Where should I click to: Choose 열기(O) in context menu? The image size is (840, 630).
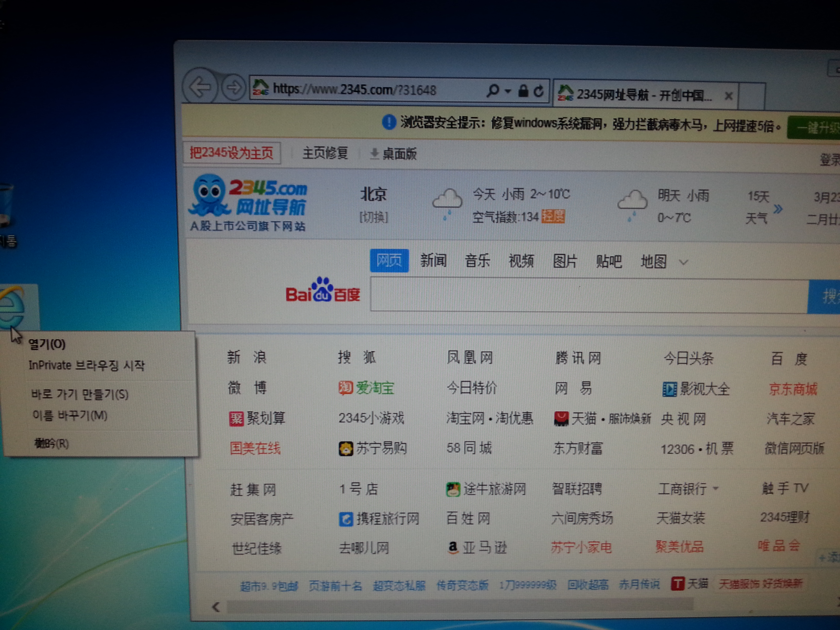point(47,344)
